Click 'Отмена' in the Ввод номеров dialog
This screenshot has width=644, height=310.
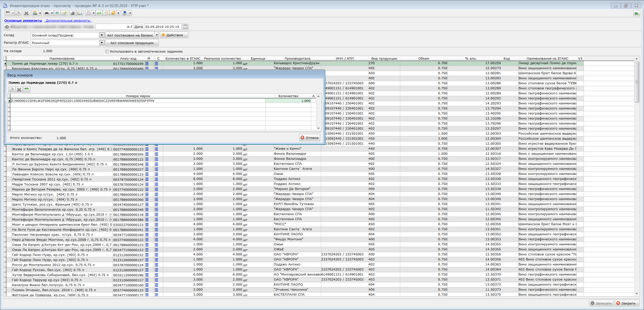(310, 138)
